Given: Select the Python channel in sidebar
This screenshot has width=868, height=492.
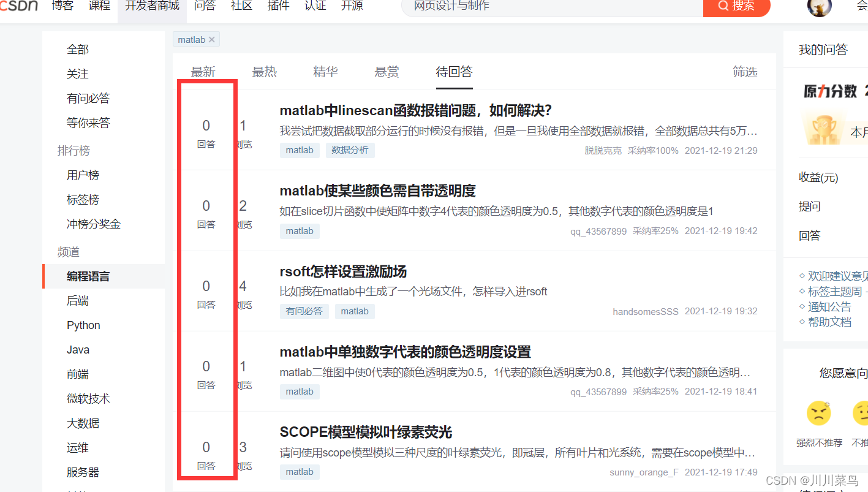Looking at the screenshot, I should (x=83, y=325).
